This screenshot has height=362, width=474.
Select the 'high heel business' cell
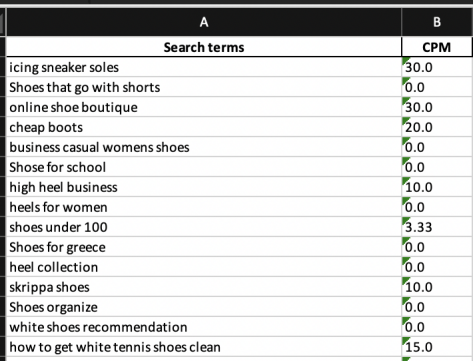(204, 187)
